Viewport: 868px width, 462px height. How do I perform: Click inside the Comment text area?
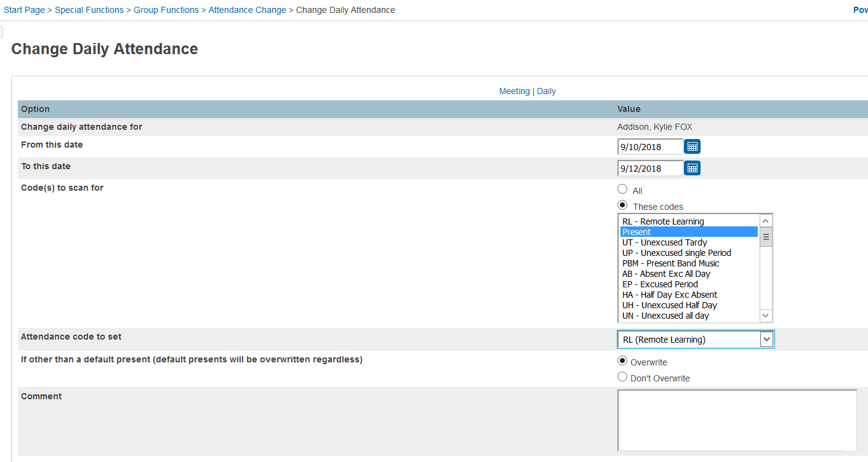tap(737, 420)
